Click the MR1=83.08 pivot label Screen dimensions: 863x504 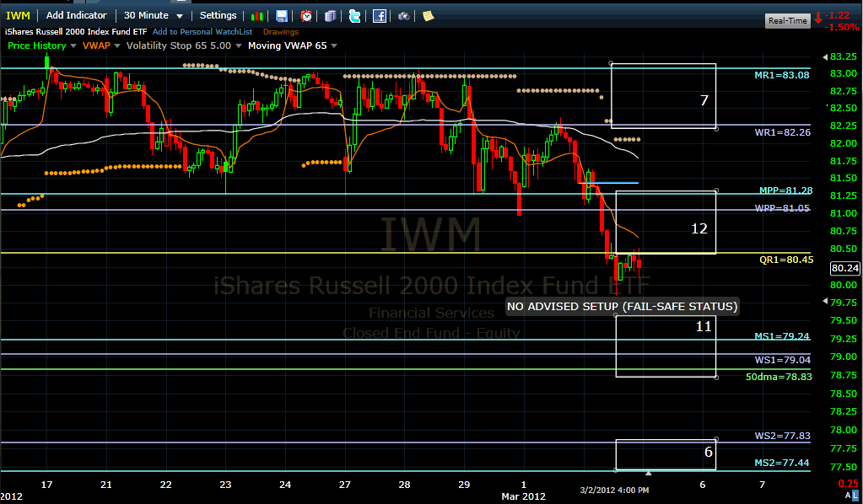pos(782,75)
